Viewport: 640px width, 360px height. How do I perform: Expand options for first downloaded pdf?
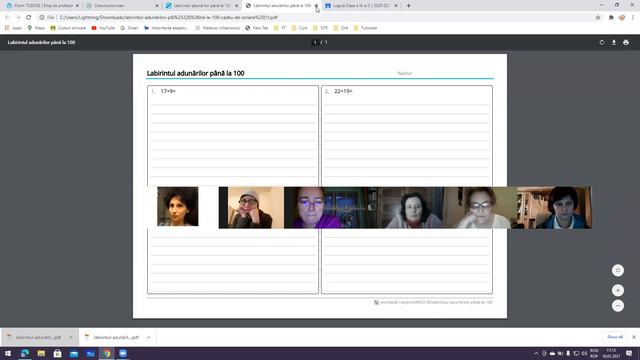click(71, 338)
